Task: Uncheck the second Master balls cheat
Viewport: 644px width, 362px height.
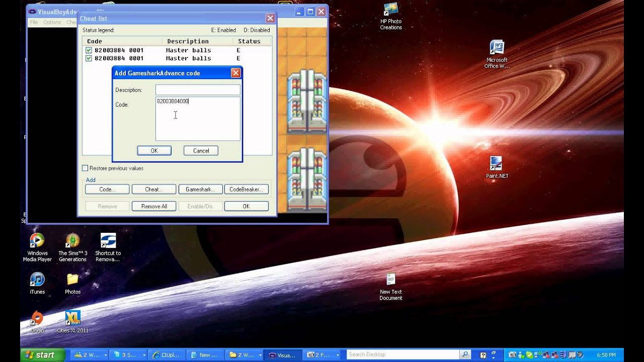Action: coord(89,58)
